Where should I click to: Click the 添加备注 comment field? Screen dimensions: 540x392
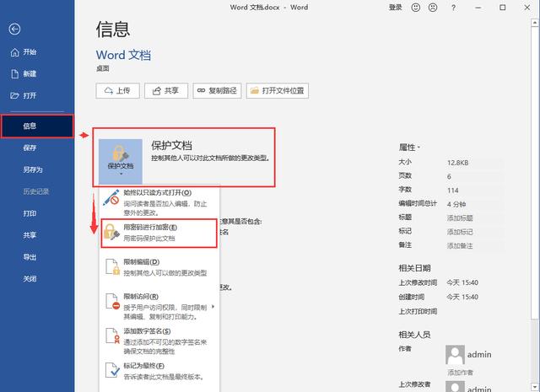[x=474, y=245]
